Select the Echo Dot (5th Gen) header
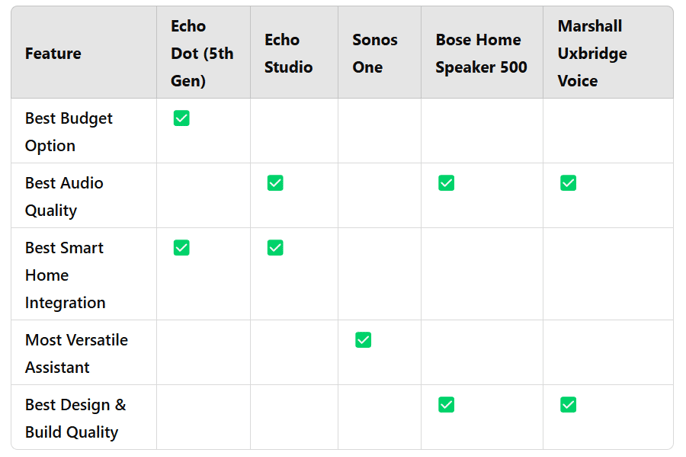Viewport: 686px width, 457px height. [202, 53]
